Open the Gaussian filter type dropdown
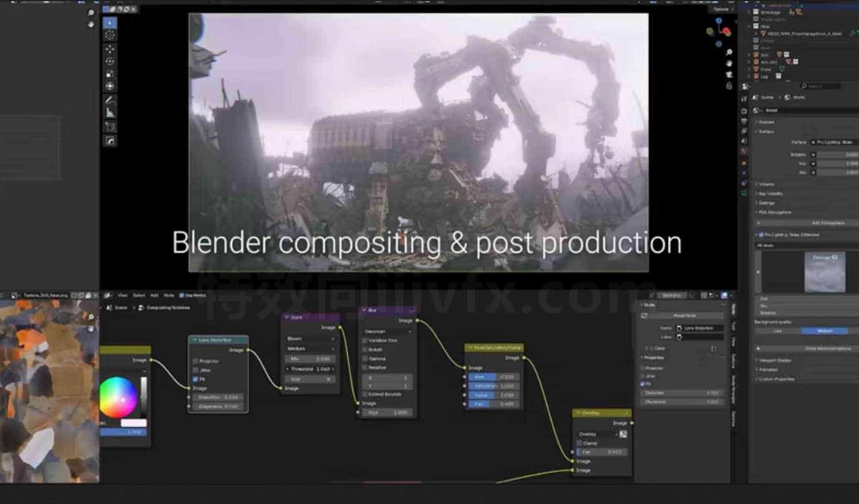This screenshot has width=859, height=504. tap(387, 331)
